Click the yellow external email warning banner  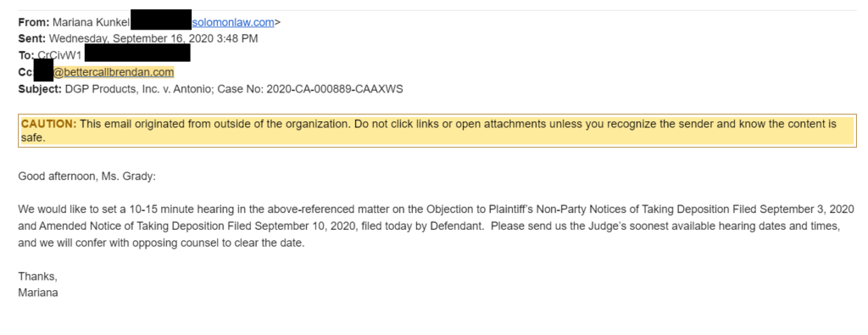pos(437,131)
